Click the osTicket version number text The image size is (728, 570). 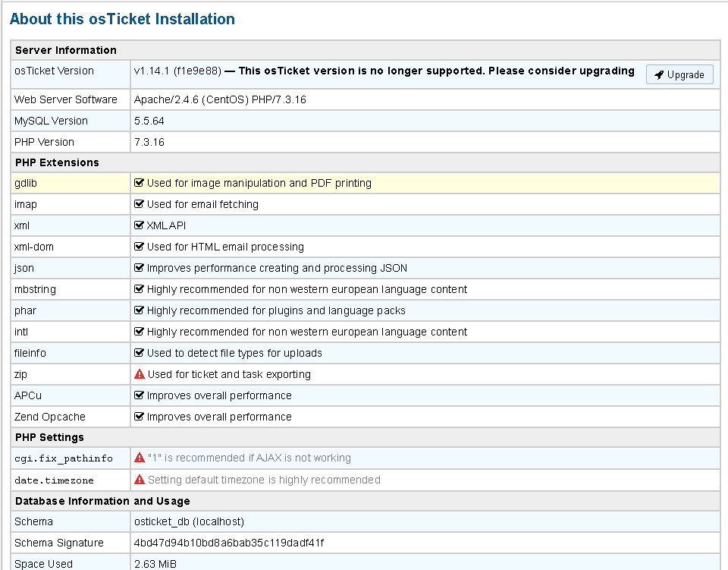(x=177, y=71)
